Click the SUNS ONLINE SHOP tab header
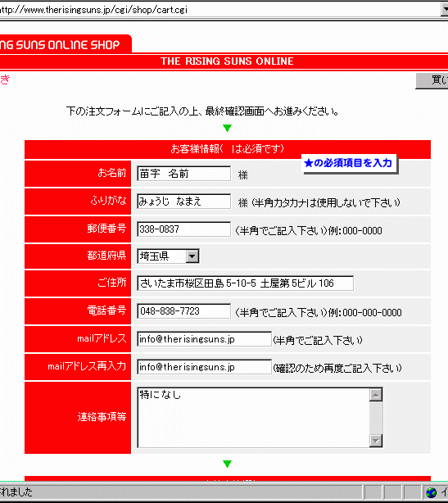 [64, 44]
